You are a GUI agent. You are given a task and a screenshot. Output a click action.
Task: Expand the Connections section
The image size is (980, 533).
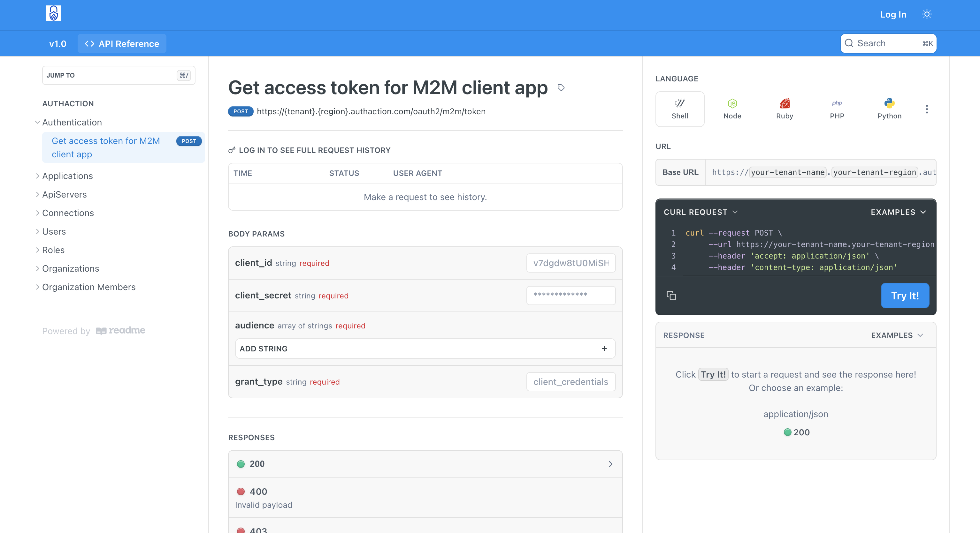[x=37, y=213]
